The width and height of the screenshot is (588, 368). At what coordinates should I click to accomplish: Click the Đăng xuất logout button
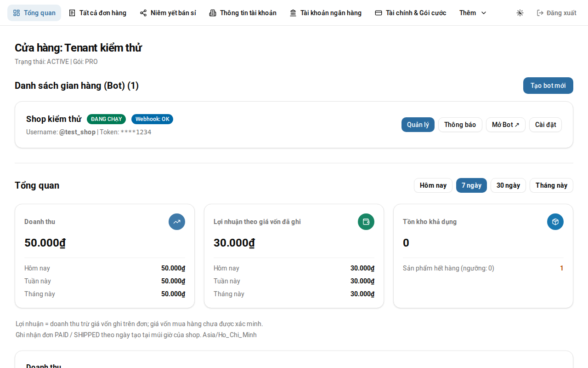(556, 13)
